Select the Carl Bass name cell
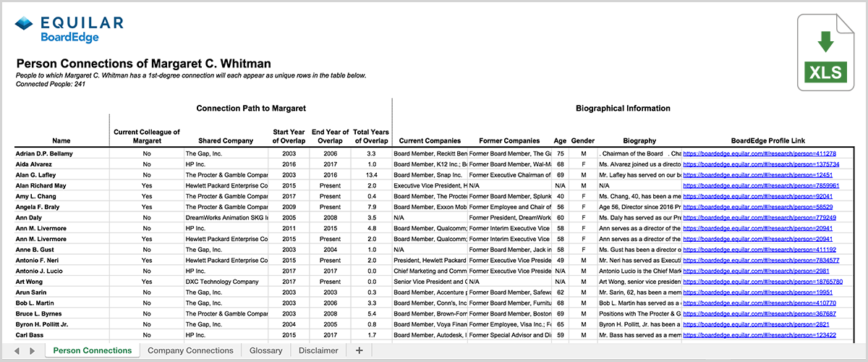This screenshot has width=868, height=362. (61, 335)
